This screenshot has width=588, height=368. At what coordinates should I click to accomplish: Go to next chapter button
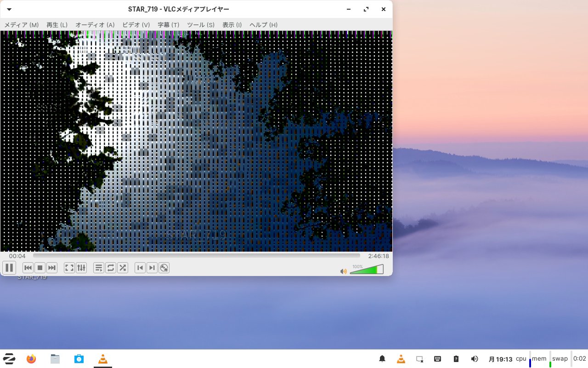152,268
